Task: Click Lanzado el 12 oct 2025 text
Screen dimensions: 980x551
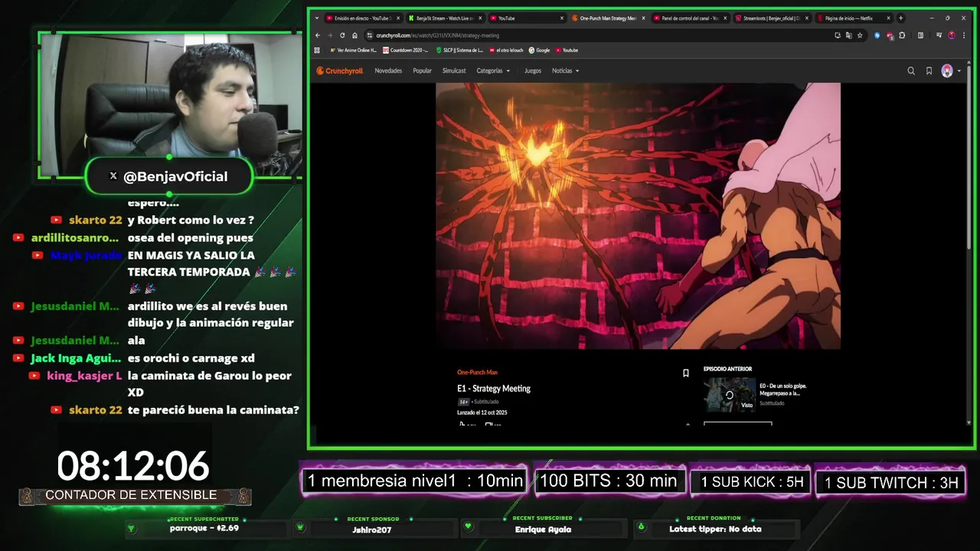Action: point(482,412)
